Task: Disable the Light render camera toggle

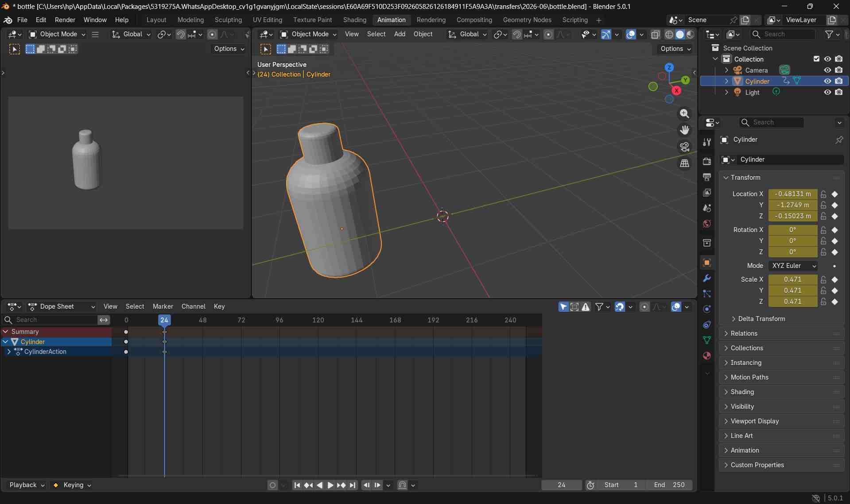Action: click(x=838, y=92)
